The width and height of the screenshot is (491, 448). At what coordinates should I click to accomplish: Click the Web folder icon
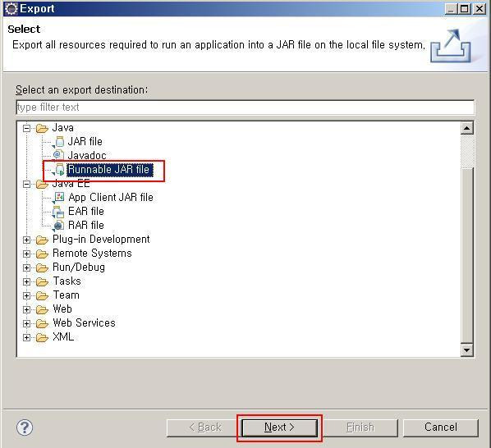(42, 309)
